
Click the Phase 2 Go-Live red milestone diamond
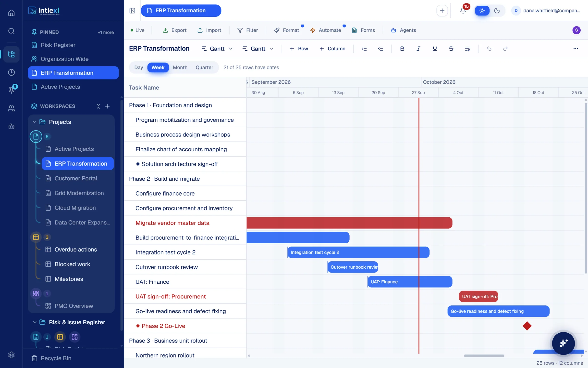click(x=527, y=326)
